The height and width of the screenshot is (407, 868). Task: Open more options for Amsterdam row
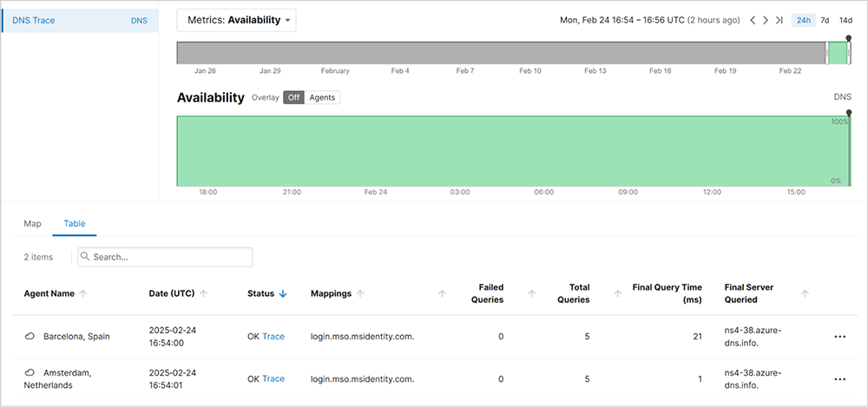click(x=839, y=379)
